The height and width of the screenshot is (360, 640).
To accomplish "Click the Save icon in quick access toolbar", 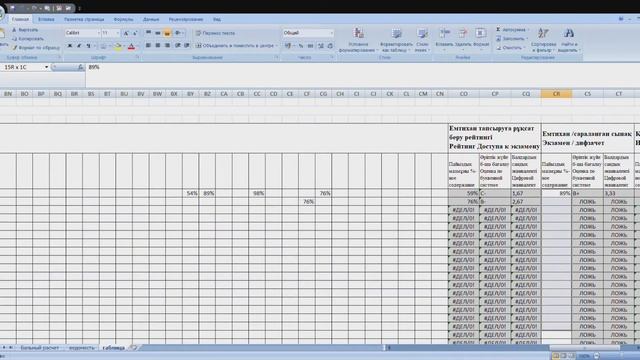I will click(x=13, y=8).
